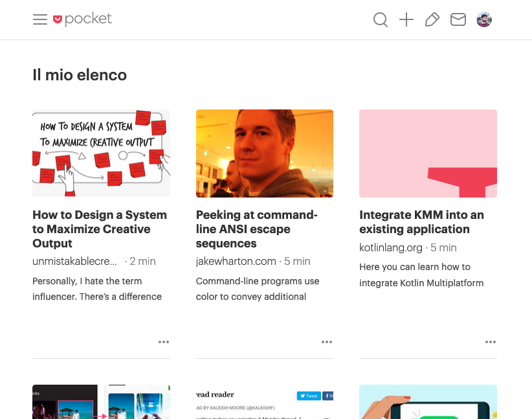
Task: Click the man's portrait photo thumbnail
Action: 265,153
